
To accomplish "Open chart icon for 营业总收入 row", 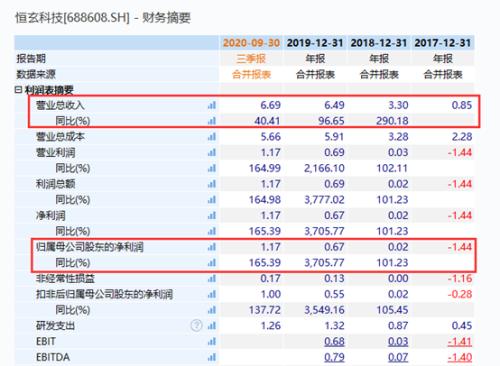I will pos(212,105).
